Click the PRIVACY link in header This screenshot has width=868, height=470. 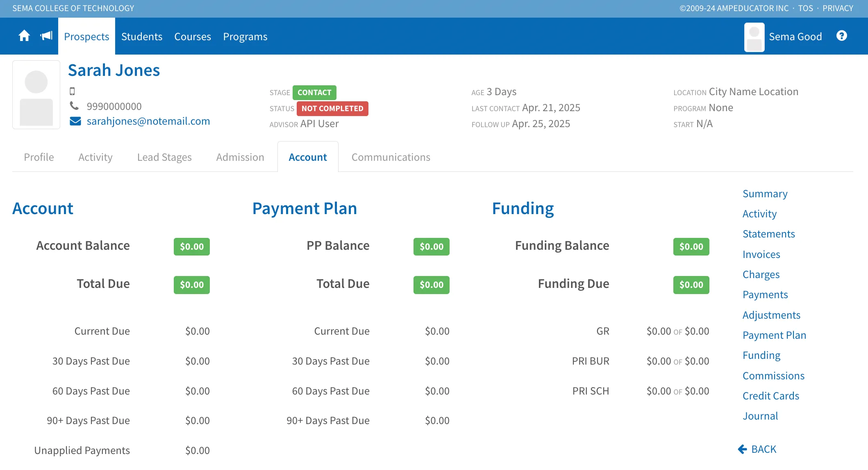click(838, 8)
